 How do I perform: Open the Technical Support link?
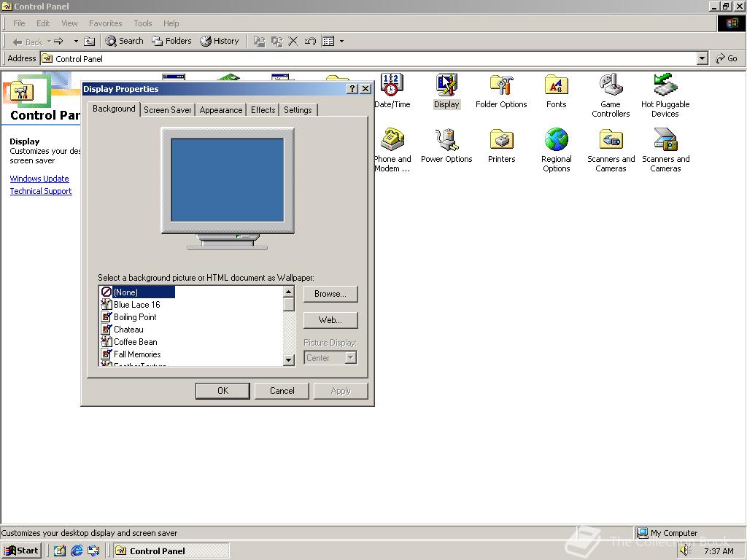click(x=41, y=191)
